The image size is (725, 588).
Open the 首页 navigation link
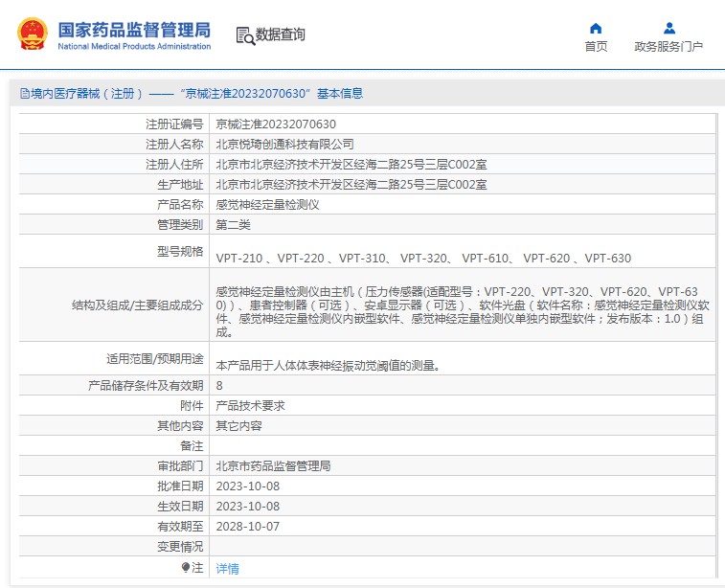point(596,47)
